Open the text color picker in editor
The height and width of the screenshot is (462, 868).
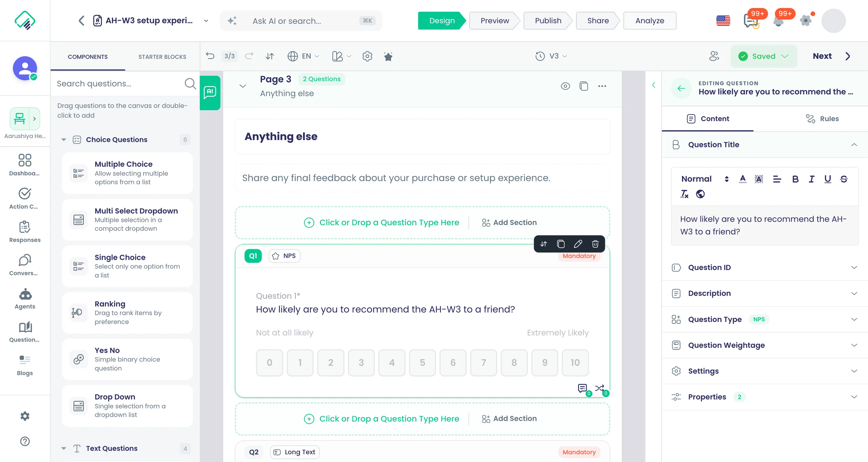tap(743, 179)
